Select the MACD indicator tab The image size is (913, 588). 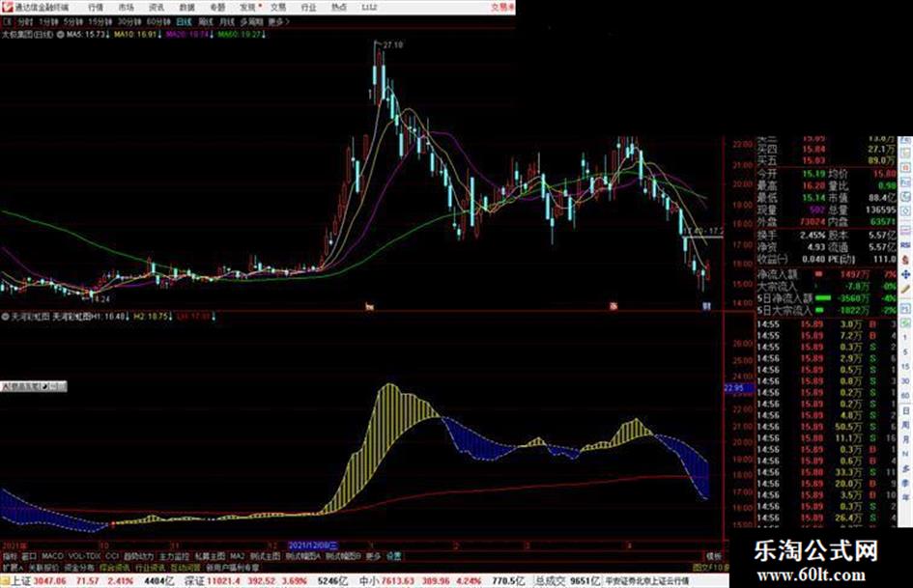coord(52,556)
